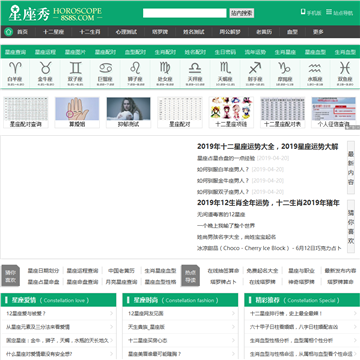Open headline 2019年十二星座运势大全
This screenshot has width=360, height=360.
pos(268,147)
